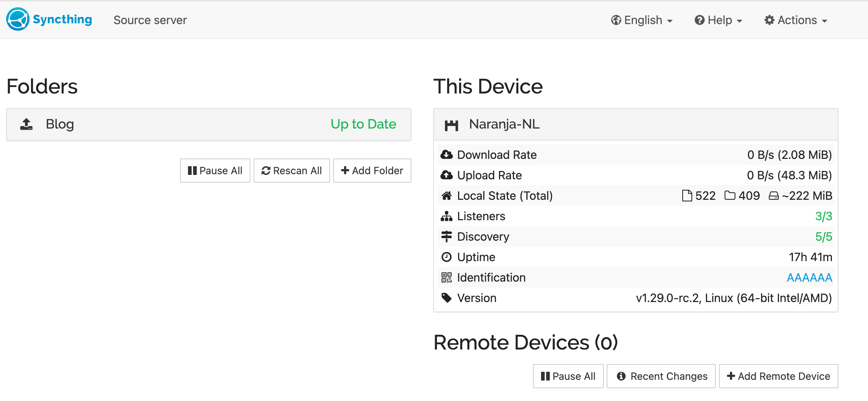Open the Help dropdown menu
The width and height of the screenshot is (868, 401).
pos(718,20)
